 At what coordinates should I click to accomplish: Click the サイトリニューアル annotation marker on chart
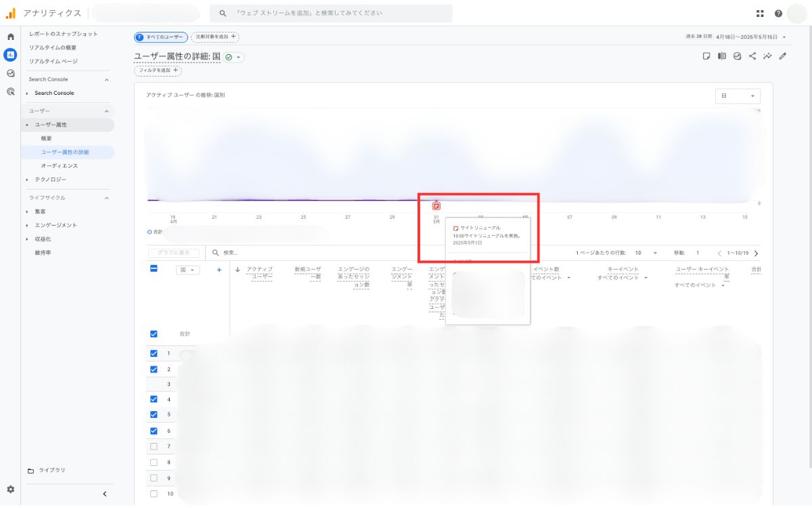[x=436, y=205]
